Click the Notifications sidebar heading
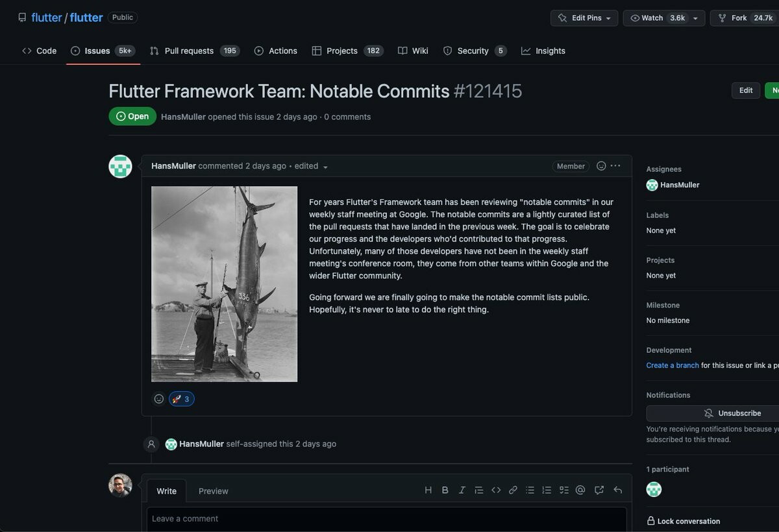Screen dimensions: 779x532 668,395
